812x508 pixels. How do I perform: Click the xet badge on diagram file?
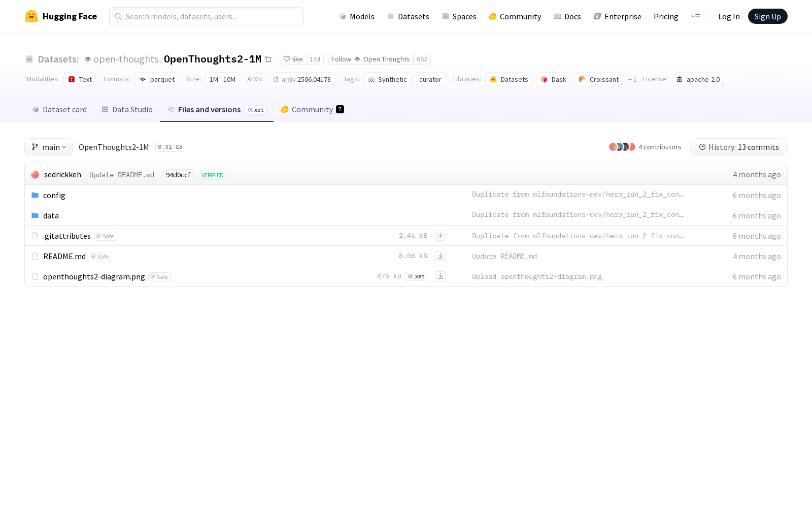point(416,276)
